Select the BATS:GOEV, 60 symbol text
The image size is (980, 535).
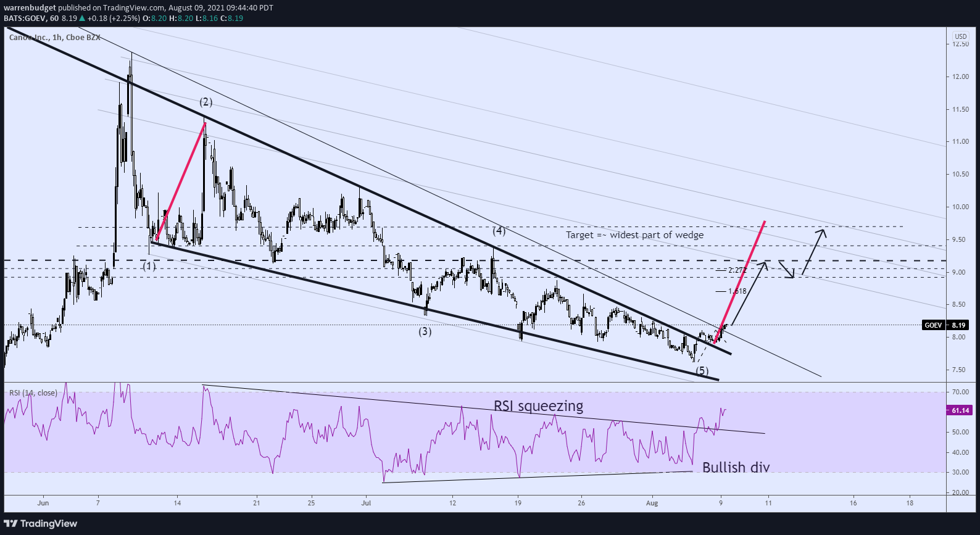click(x=31, y=18)
